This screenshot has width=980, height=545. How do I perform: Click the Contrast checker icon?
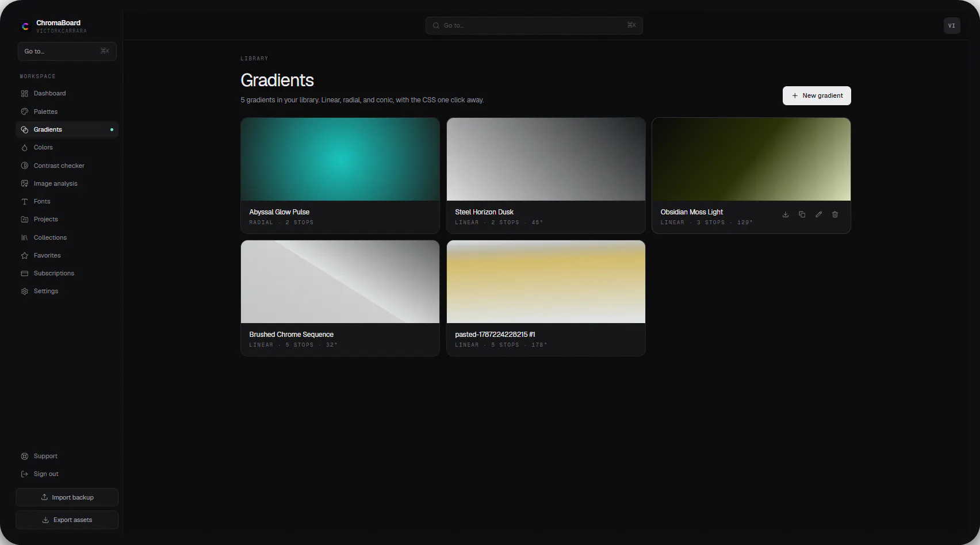pos(25,166)
